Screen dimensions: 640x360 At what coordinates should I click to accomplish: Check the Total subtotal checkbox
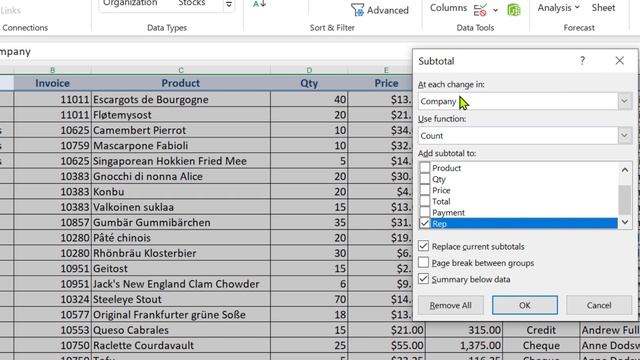tap(425, 201)
